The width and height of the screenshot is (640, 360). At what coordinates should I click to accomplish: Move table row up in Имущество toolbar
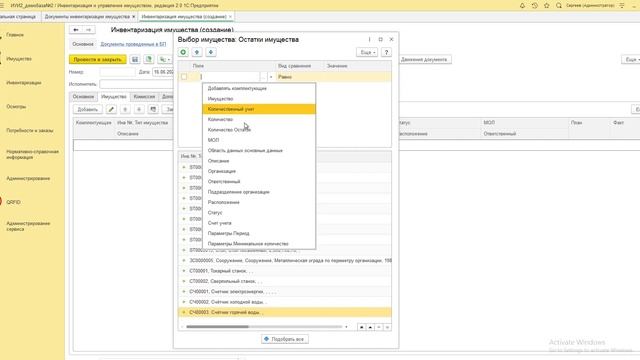point(125,109)
